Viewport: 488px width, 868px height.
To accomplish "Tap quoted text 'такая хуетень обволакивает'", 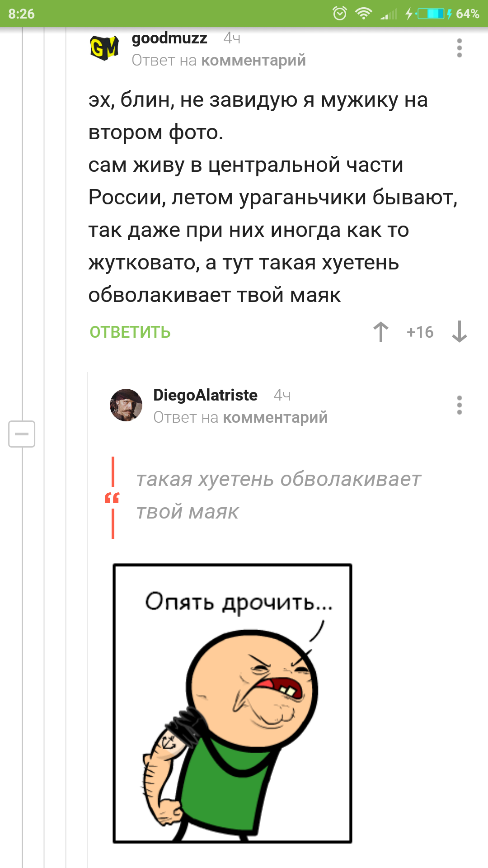I will coord(279,479).
